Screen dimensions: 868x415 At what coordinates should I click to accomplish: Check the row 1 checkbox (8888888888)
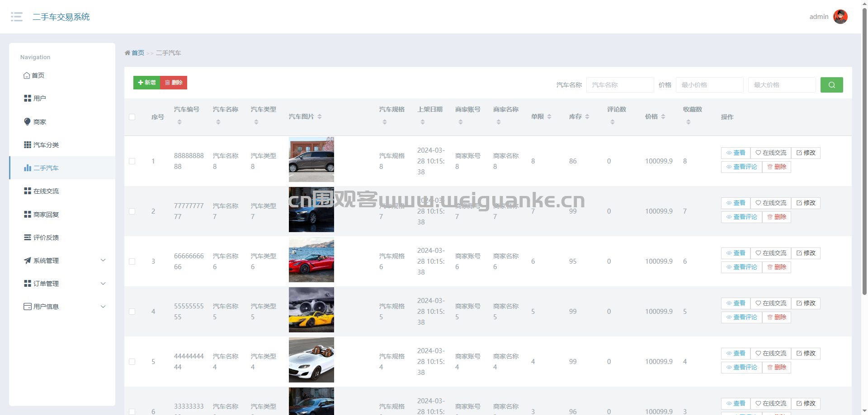tap(132, 161)
